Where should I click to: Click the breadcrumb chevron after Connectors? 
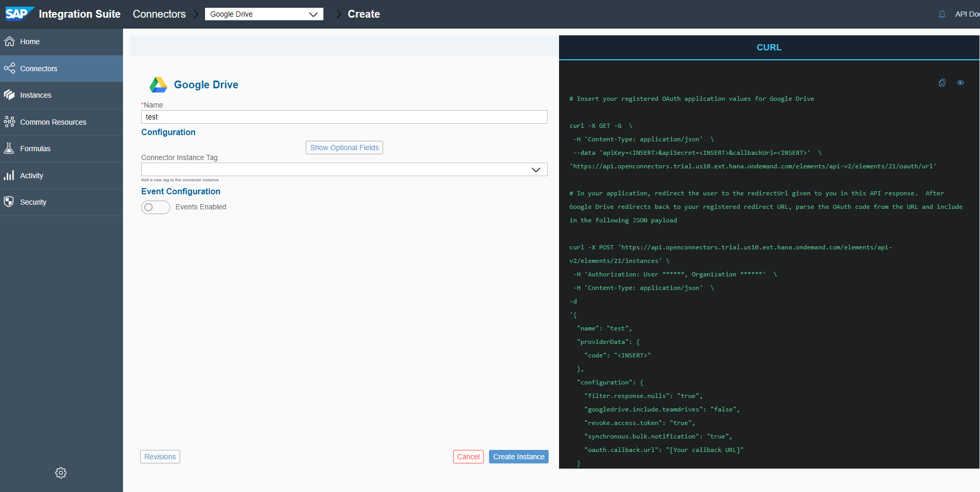click(196, 14)
